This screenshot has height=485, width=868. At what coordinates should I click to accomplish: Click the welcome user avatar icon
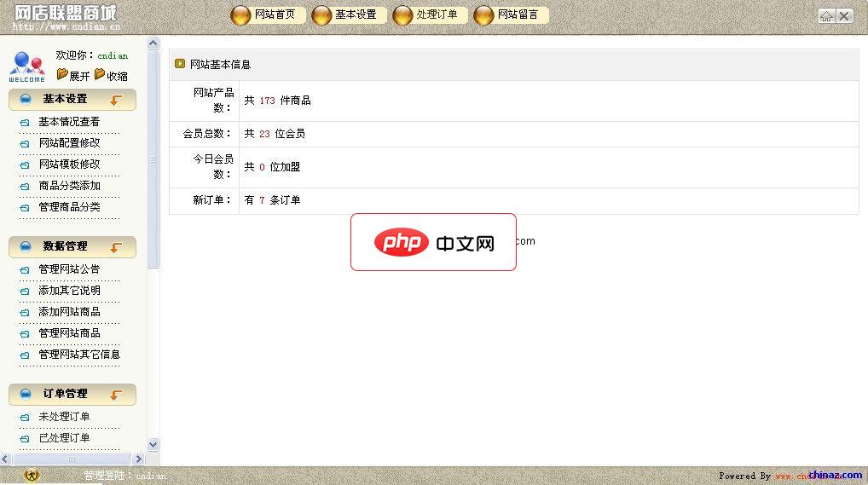click(27, 66)
